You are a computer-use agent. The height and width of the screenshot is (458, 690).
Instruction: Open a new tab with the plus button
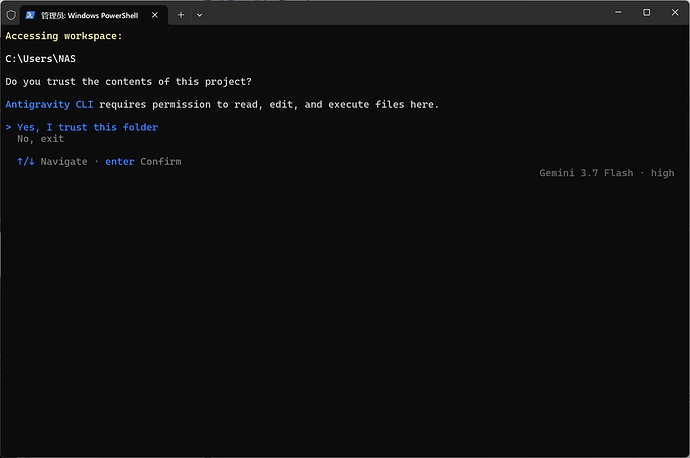(x=181, y=15)
